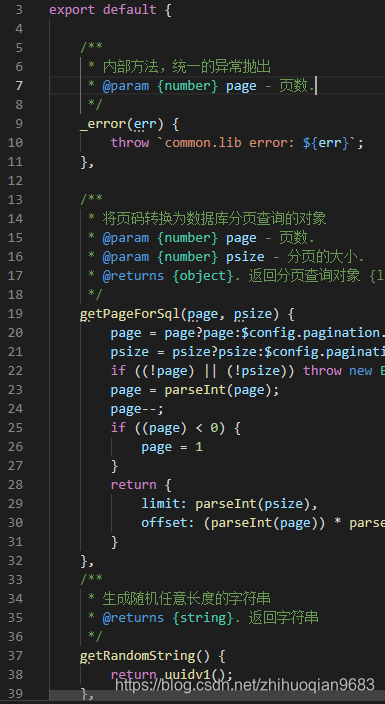This screenshot has width=385, height=704.
Task: Click the 'throw' keyword on line 10
Action: click(130, 142)
